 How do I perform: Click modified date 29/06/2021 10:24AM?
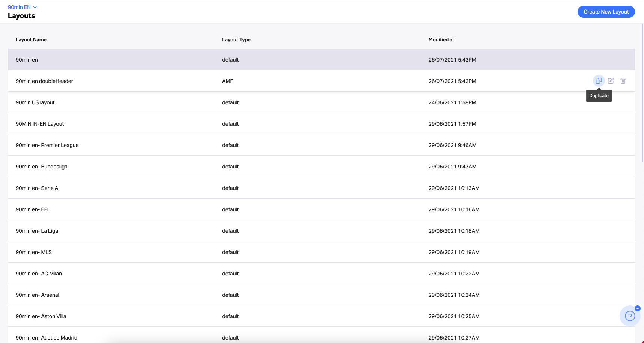(x=454, y=295)
